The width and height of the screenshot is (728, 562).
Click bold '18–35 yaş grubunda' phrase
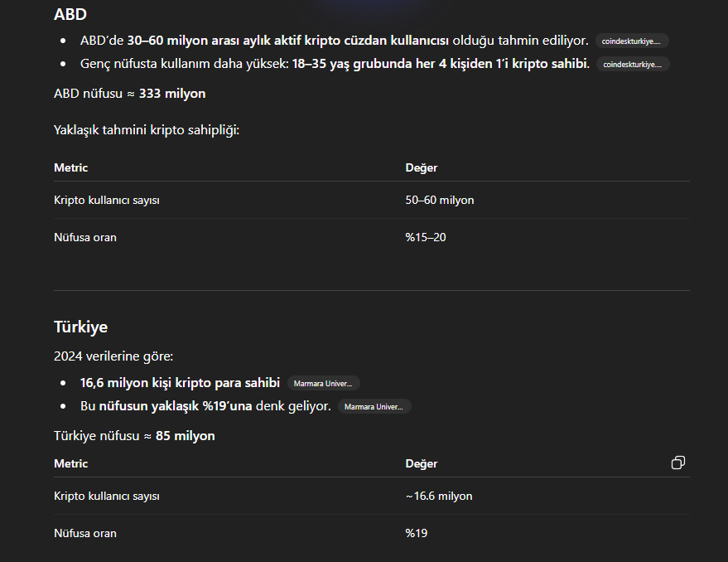point(351,64)
